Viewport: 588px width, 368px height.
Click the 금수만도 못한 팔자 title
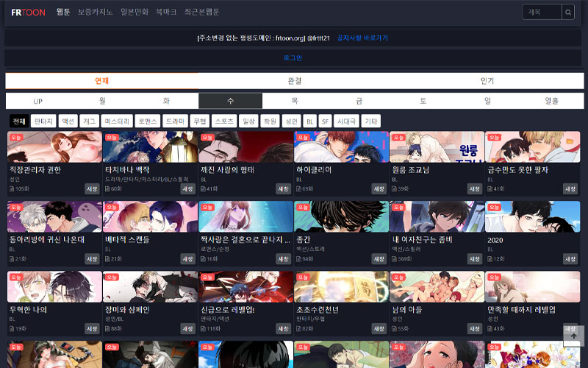(x=518, y=170)
